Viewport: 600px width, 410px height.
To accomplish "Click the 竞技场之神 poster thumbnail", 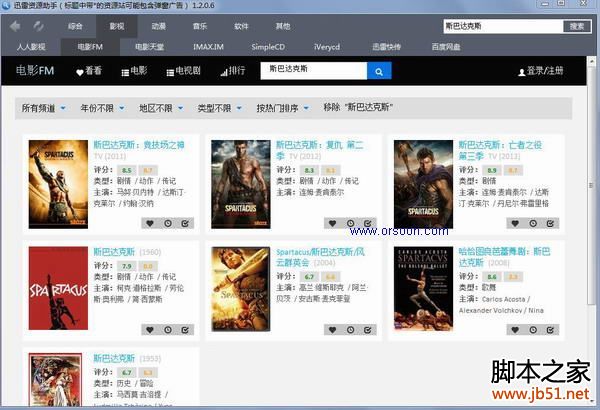I will (58, 184).
